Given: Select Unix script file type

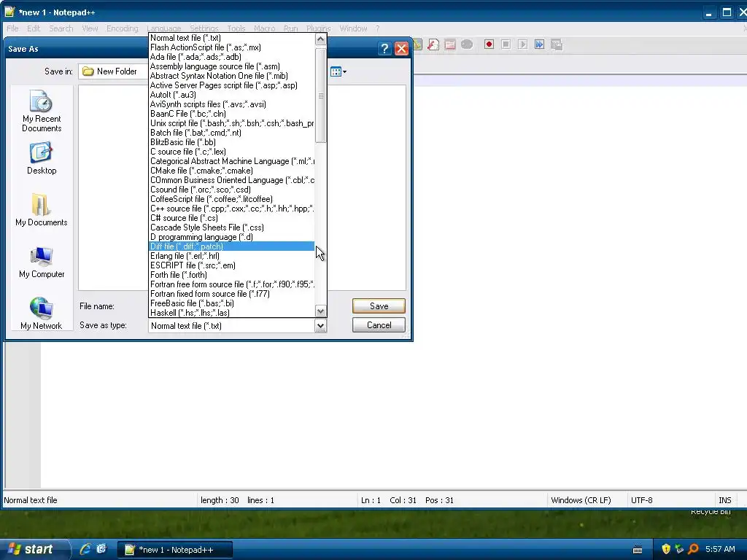Looking at the screenshot, I should [x=231, y=123].
